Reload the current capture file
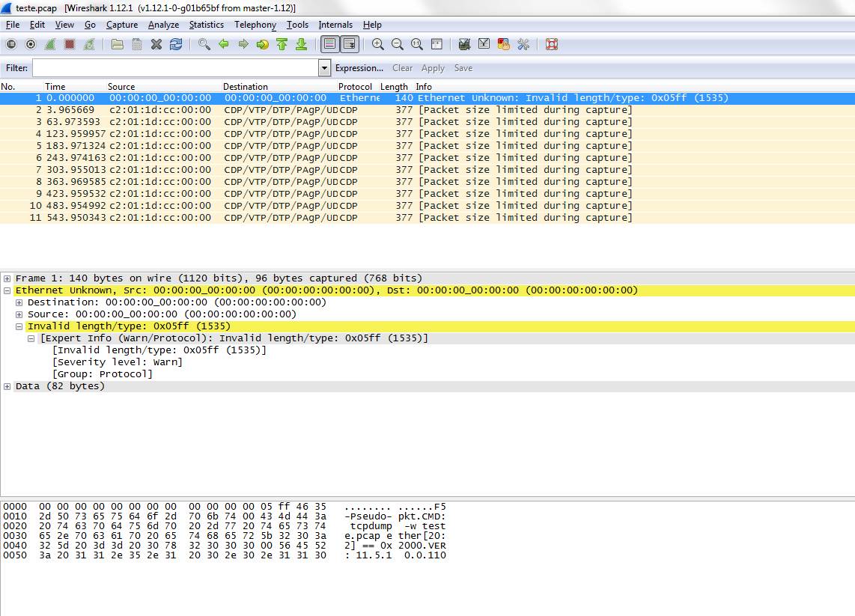 point(177,44)
